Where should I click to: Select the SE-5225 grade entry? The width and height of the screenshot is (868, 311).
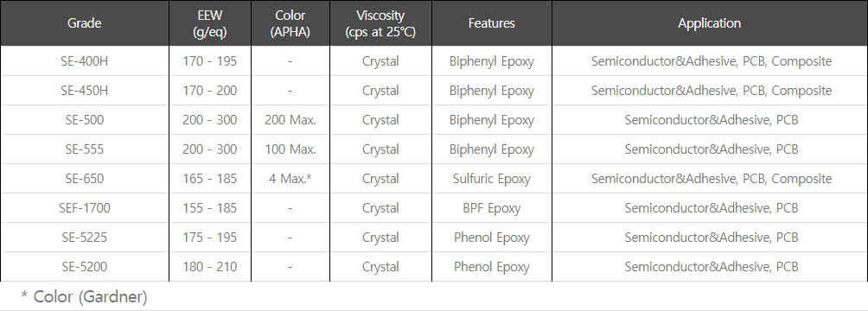coord(84,237)
